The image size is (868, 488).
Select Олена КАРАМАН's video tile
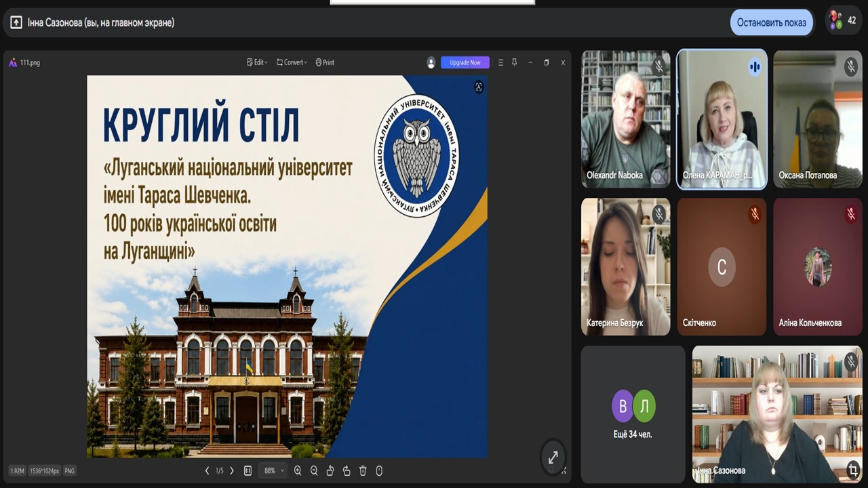click(722, 119)
